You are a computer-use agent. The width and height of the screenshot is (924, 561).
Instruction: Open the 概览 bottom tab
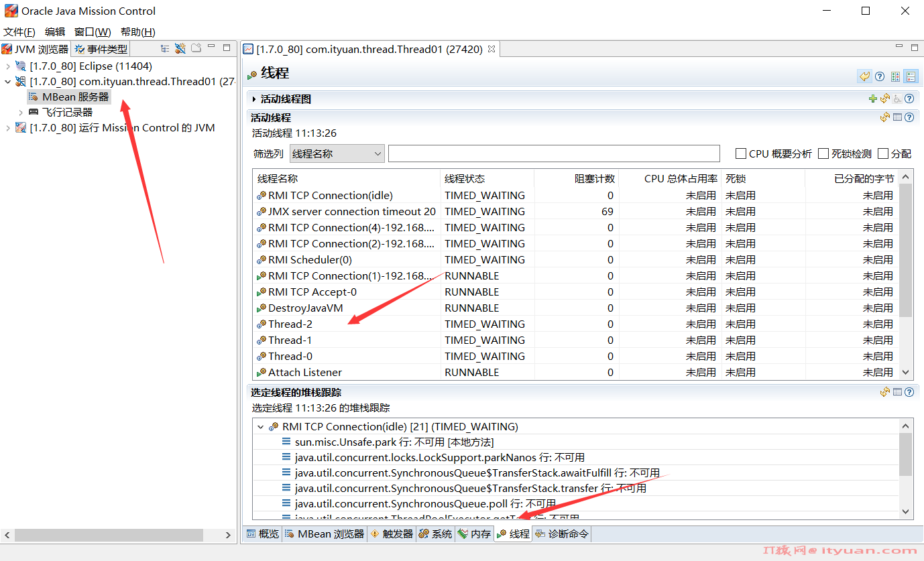coord(262,534)
